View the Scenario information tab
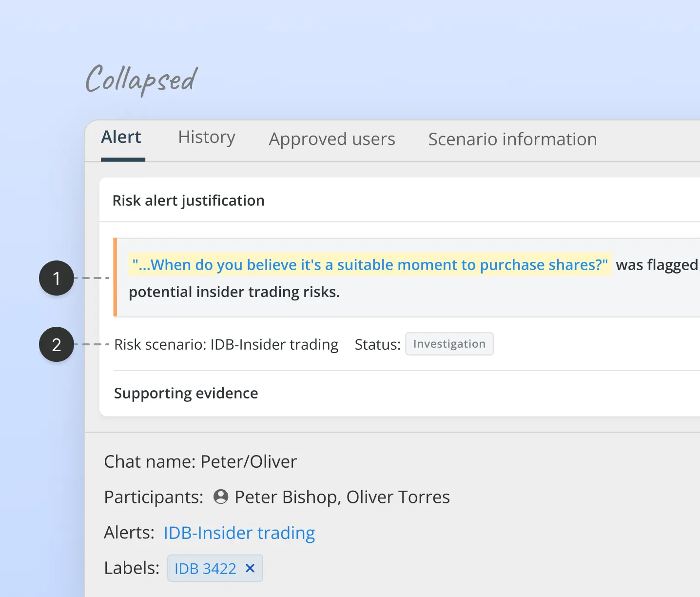Viewport: 700px width, 597px height. (512, 139)
